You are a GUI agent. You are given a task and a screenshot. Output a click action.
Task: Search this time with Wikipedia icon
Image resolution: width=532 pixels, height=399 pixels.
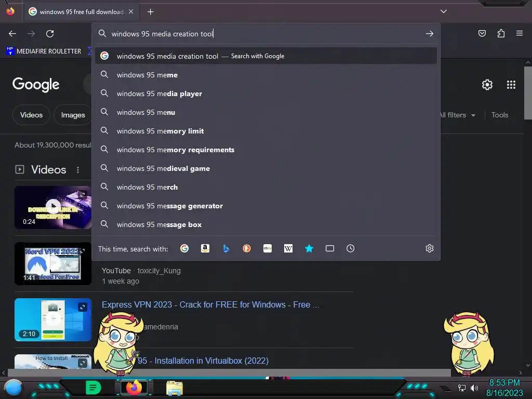click(x=288, y=248)
